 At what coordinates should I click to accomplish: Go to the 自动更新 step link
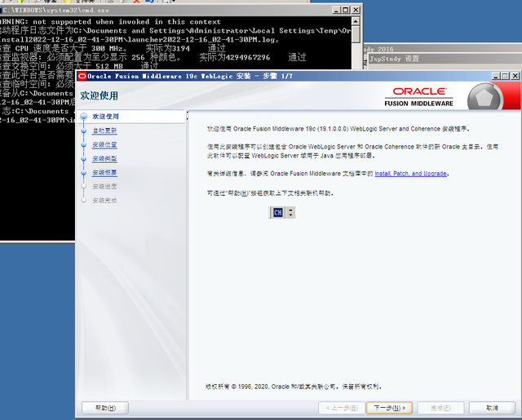(104, 130)
